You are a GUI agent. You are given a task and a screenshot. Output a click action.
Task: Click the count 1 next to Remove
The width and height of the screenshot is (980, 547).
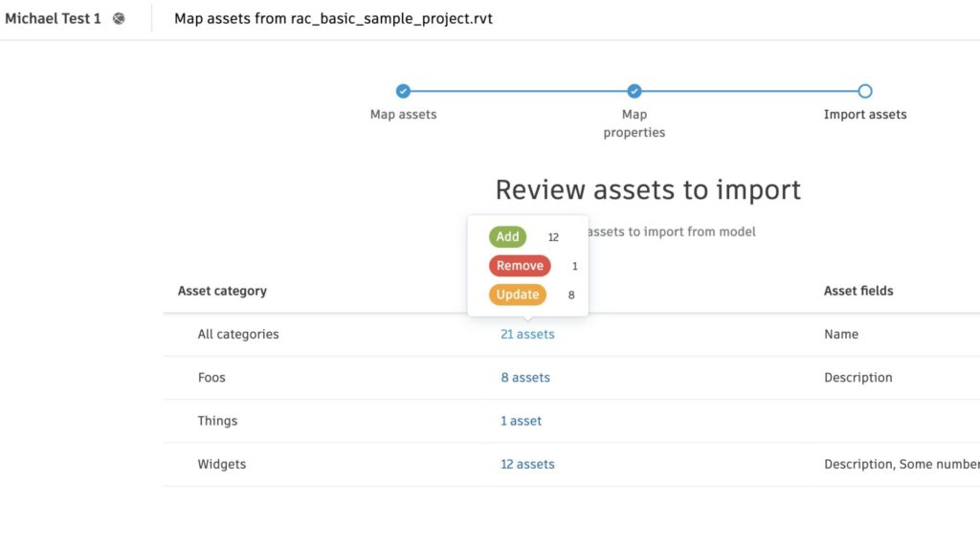(575, 266)
